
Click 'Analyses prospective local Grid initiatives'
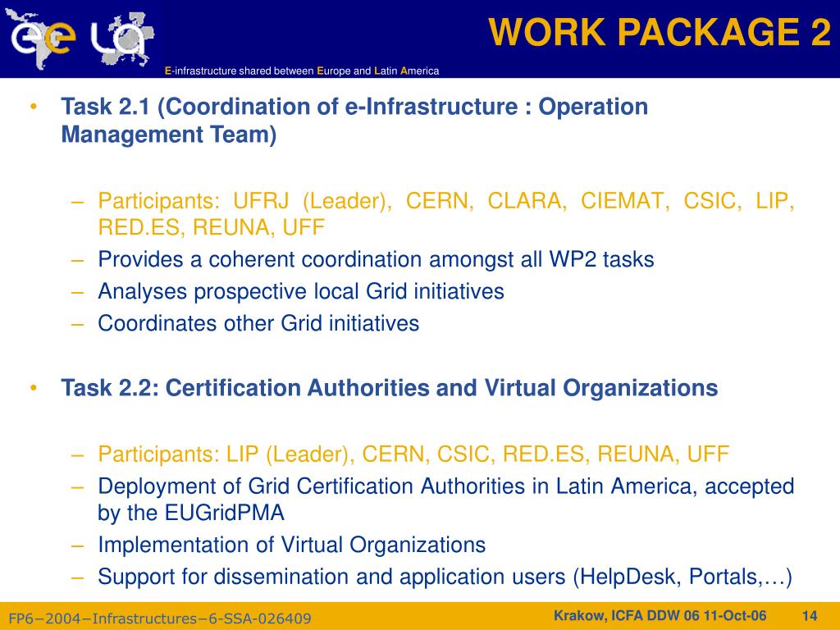pos(300,291)
